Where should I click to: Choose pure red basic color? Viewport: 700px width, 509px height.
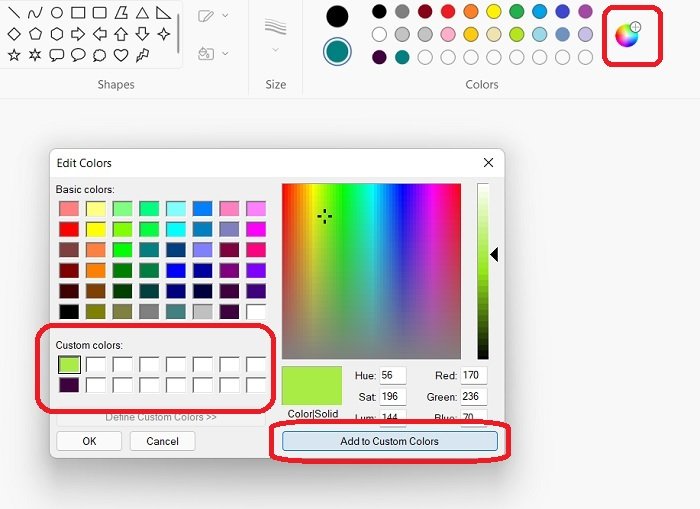coord(69,229)
